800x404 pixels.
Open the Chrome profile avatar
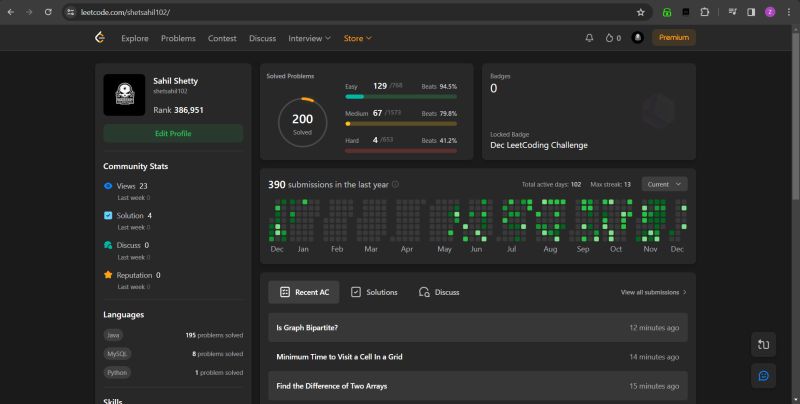770,12
